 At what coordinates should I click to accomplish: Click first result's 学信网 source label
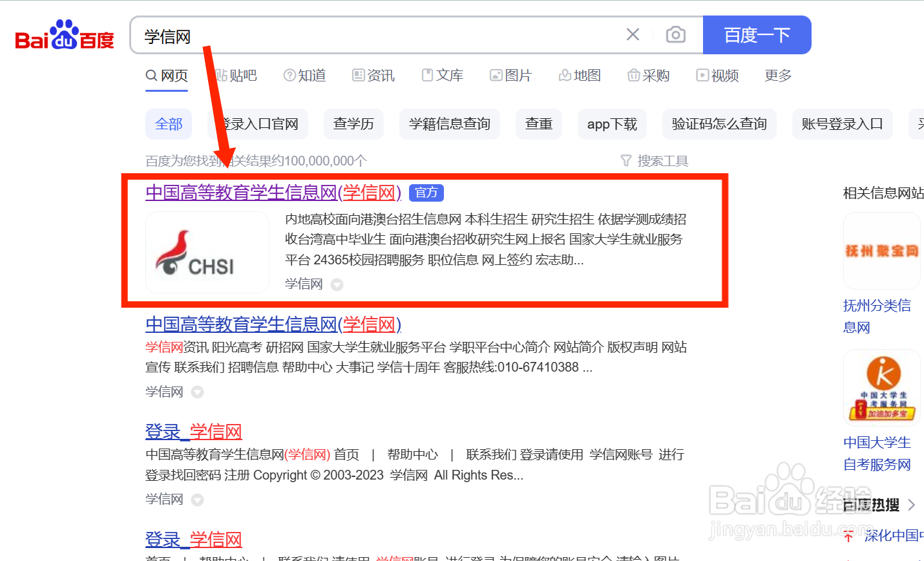coord(304,284)
